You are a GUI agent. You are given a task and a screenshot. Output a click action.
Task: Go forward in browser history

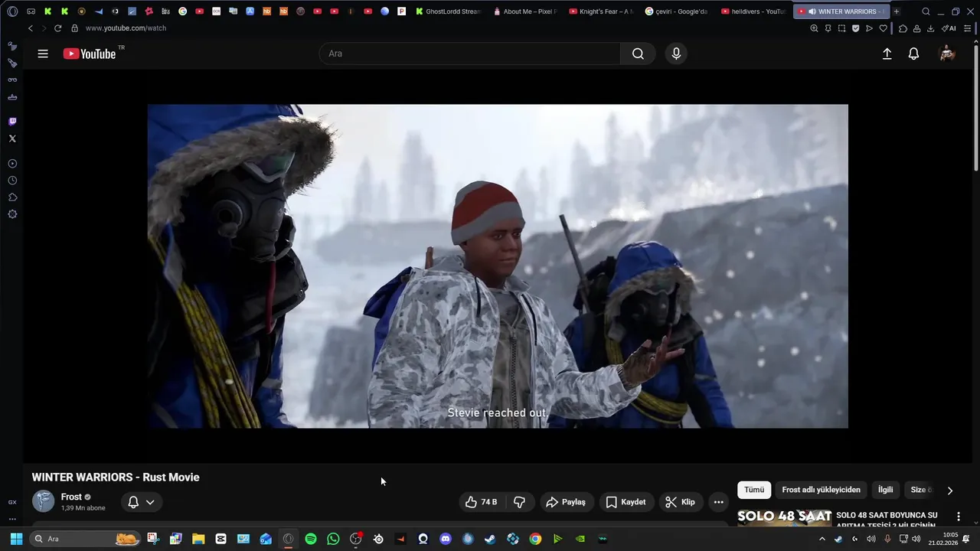pos(43,28)
